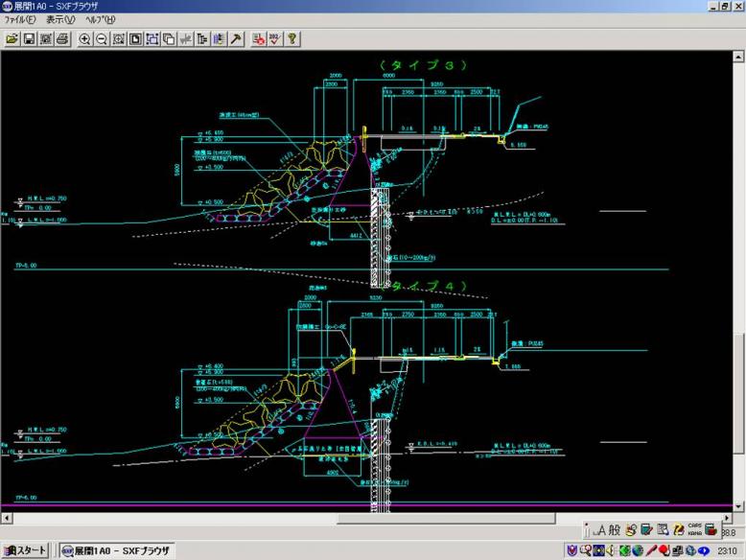
Task: Click the print preview icon
Action: point(45,39)
